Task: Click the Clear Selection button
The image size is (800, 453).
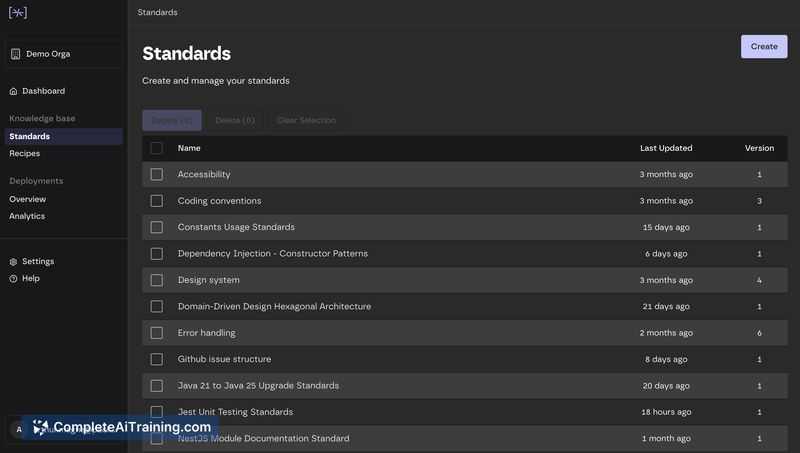Action: 306,120
